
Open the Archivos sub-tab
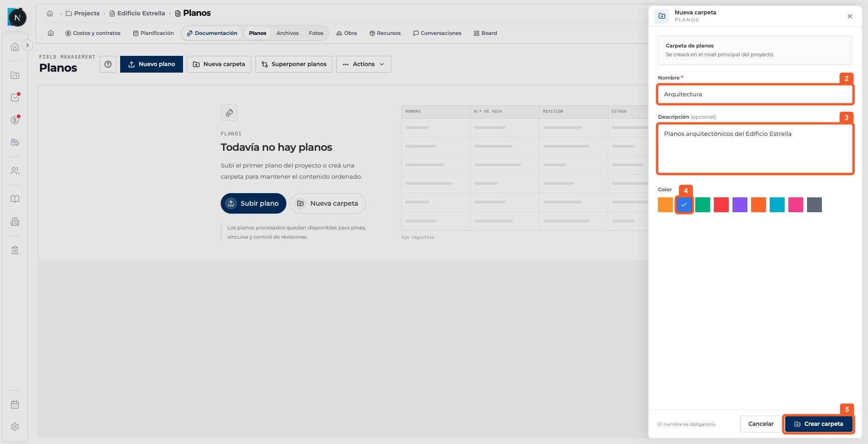[287, 33]
